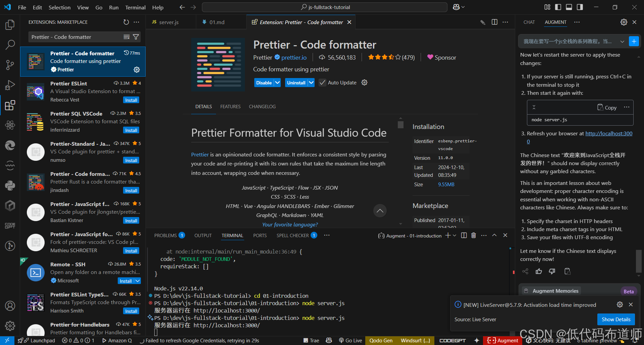Give thumbs up to Augment response

pyautogui.click(x=539, y=271)
